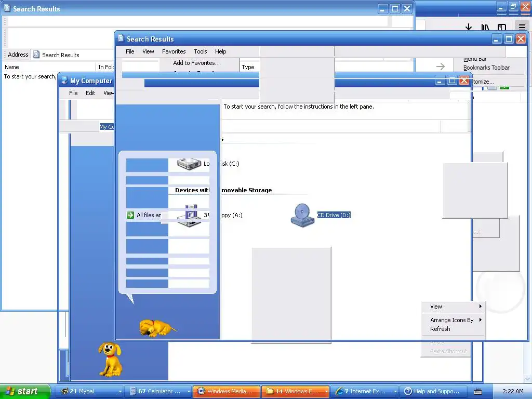
Task: Click the CD Drive (D:) label
Action: pyautogui.click(x=334, y=215)
